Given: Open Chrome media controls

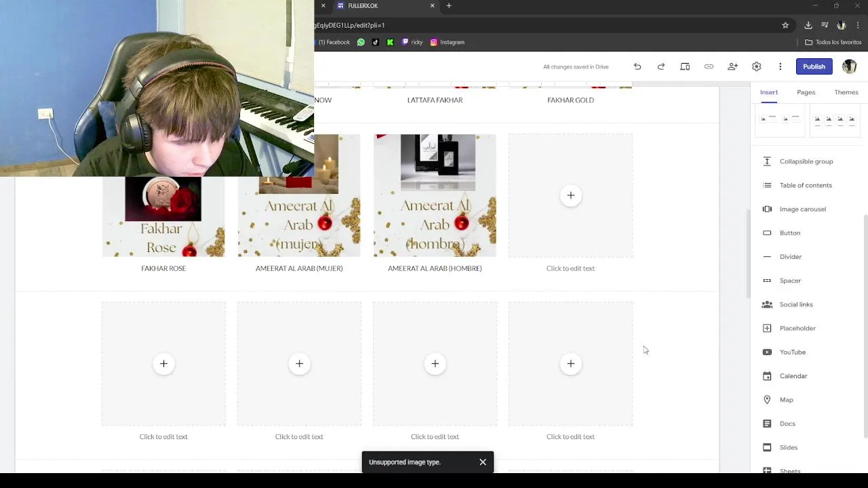Looking at the screenshot, I should (825, 25).
